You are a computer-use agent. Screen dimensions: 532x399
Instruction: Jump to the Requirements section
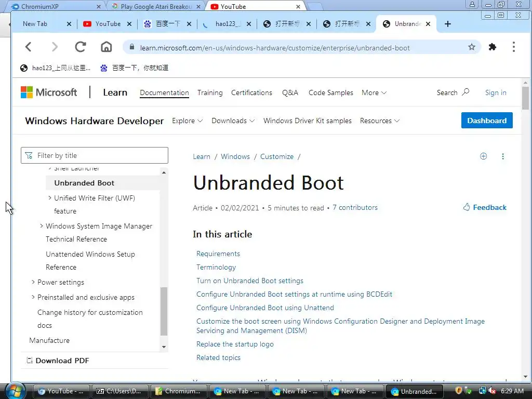[x=218, y=254]
